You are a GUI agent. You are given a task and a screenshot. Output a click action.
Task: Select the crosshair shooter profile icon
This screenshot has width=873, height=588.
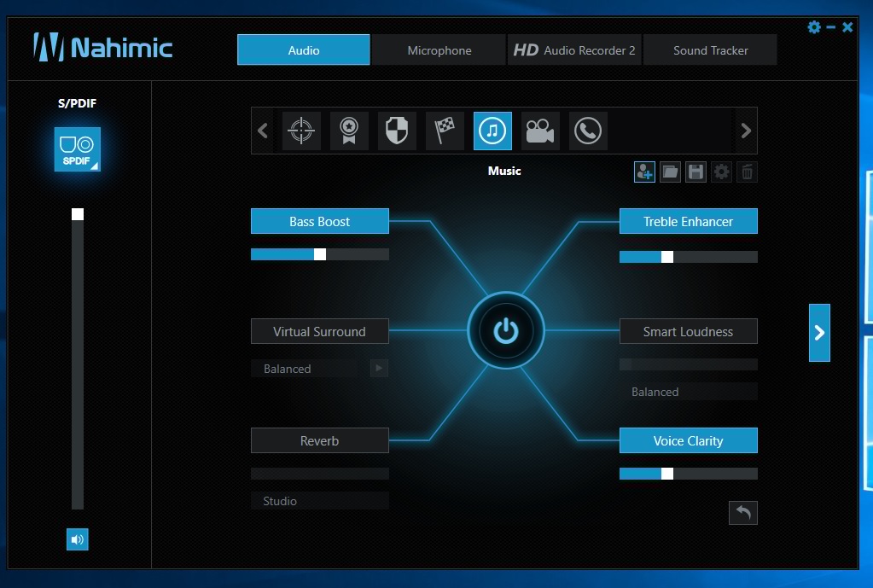click(x=300, y=131)
